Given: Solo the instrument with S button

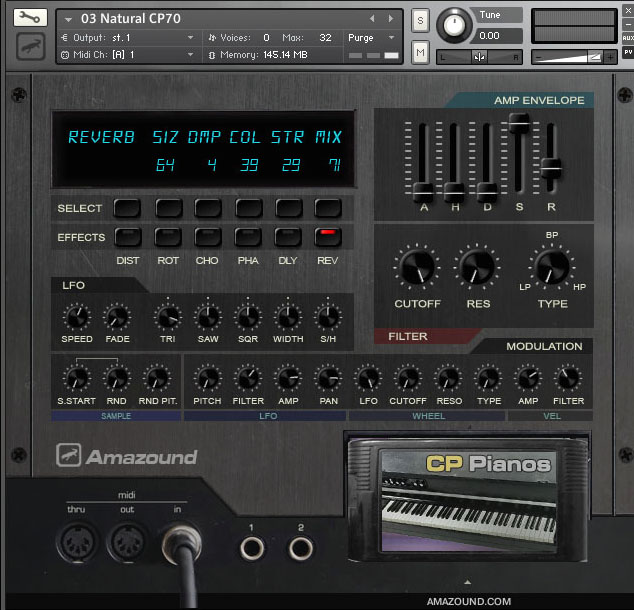Looking at the screenshot, I should pos(421,20).
